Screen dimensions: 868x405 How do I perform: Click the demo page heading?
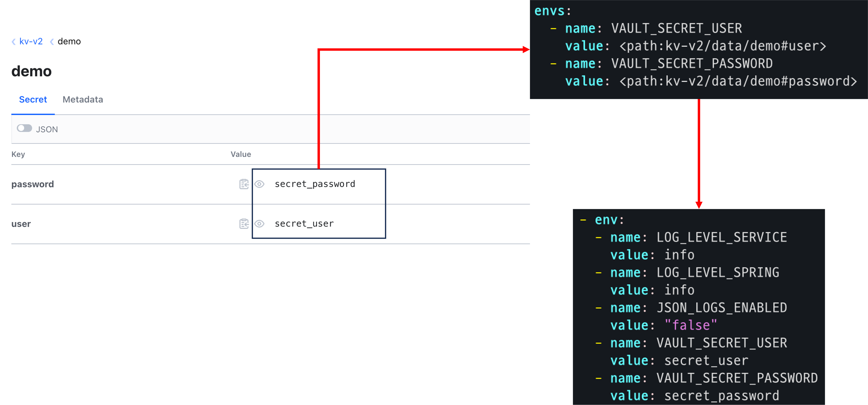[31, 71]
